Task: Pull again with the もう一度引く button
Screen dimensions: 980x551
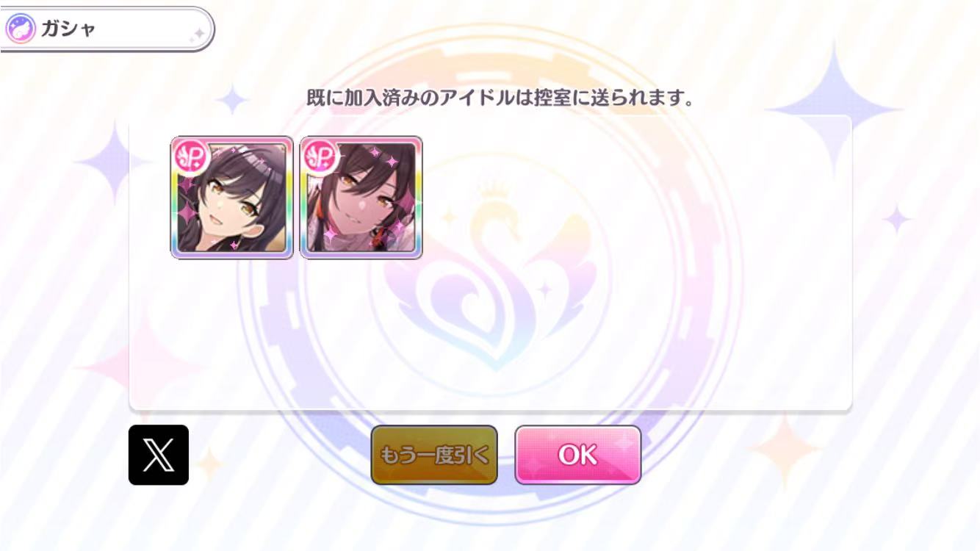Action: pos(434,455)
